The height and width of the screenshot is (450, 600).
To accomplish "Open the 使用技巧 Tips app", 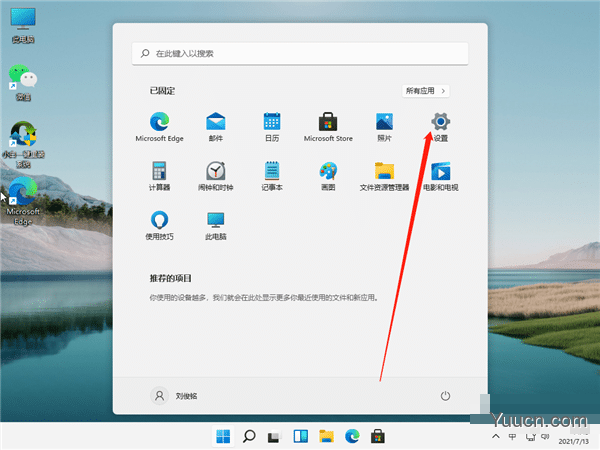I will click(x=159, y=225).
